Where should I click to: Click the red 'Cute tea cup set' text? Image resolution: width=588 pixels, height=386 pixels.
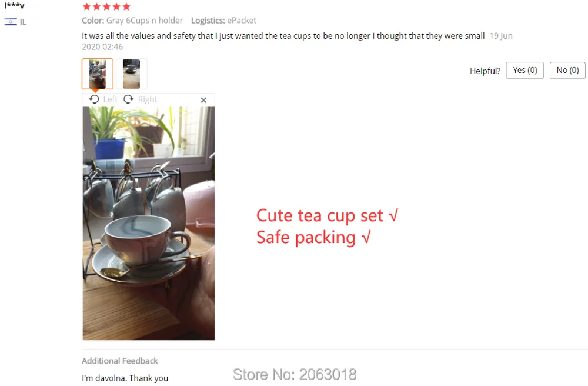pos(320,216)
